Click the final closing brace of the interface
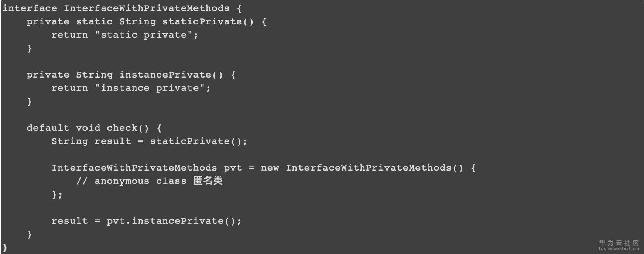644x254 pixels. 5,247
